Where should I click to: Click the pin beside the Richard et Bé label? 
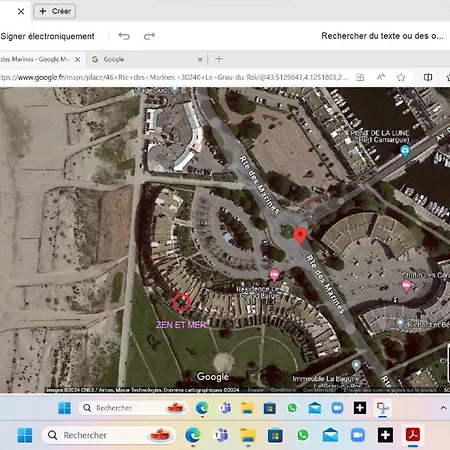[x=400, y=323]
